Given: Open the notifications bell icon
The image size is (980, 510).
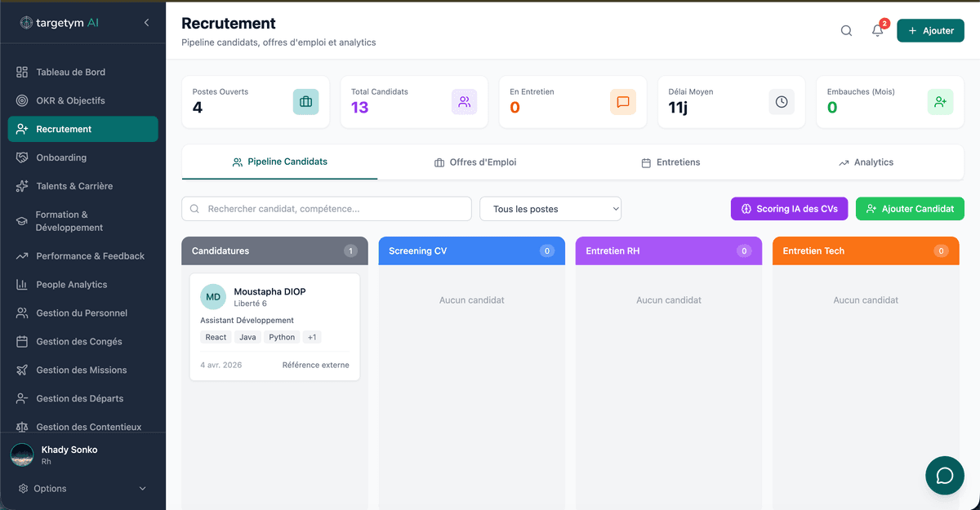Looking at the screenshot, I should [877, 31].
